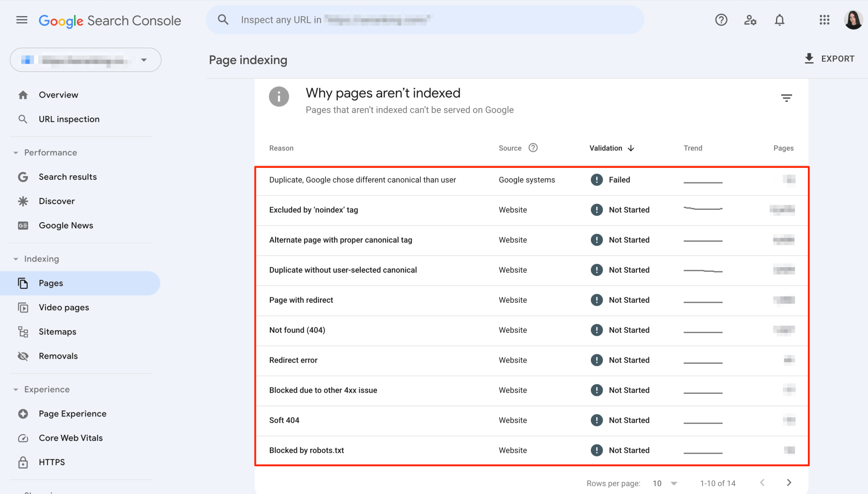868x494 pixels.
Task: Sort by Validation using its arrow
Action: point(632,148)
